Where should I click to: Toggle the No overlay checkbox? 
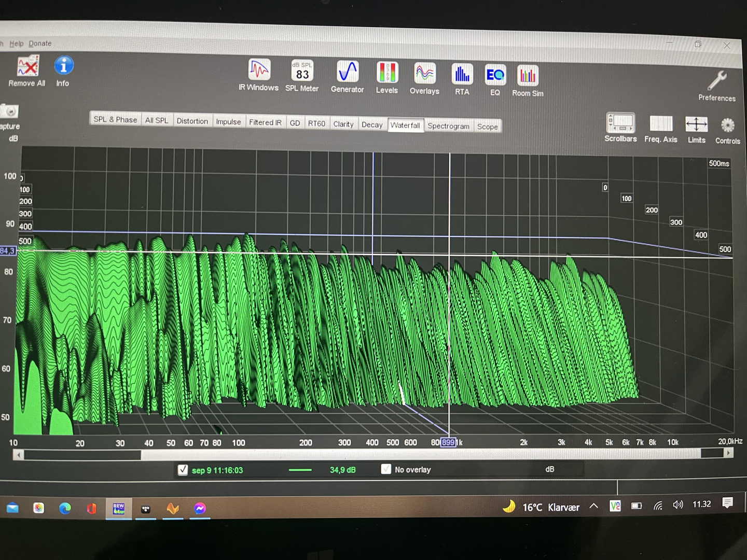(x=386, y=469)
